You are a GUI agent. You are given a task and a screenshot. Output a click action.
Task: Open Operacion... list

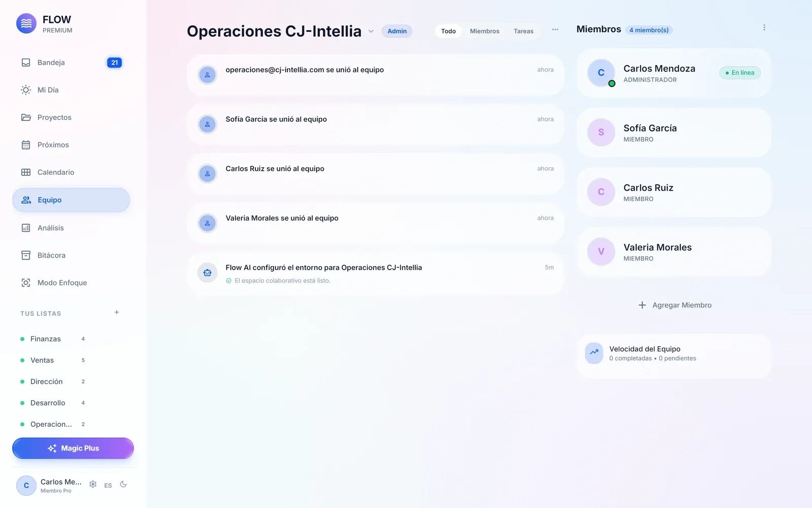(53, 424)
